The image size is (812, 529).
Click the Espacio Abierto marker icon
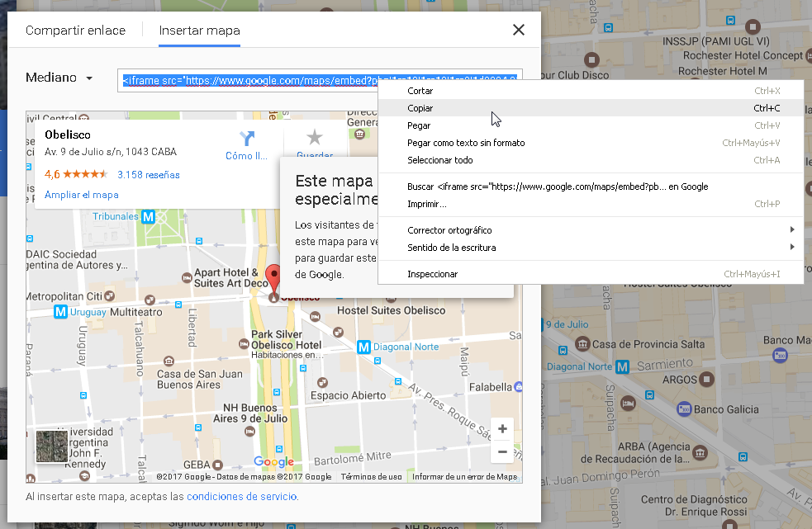(323, 383)
